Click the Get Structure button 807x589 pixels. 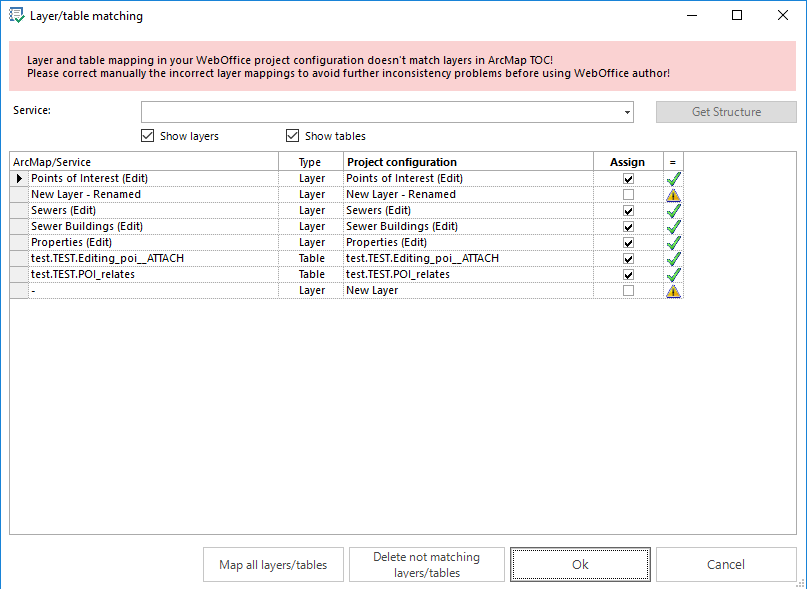pyautogui.click(x=725, y=111)
